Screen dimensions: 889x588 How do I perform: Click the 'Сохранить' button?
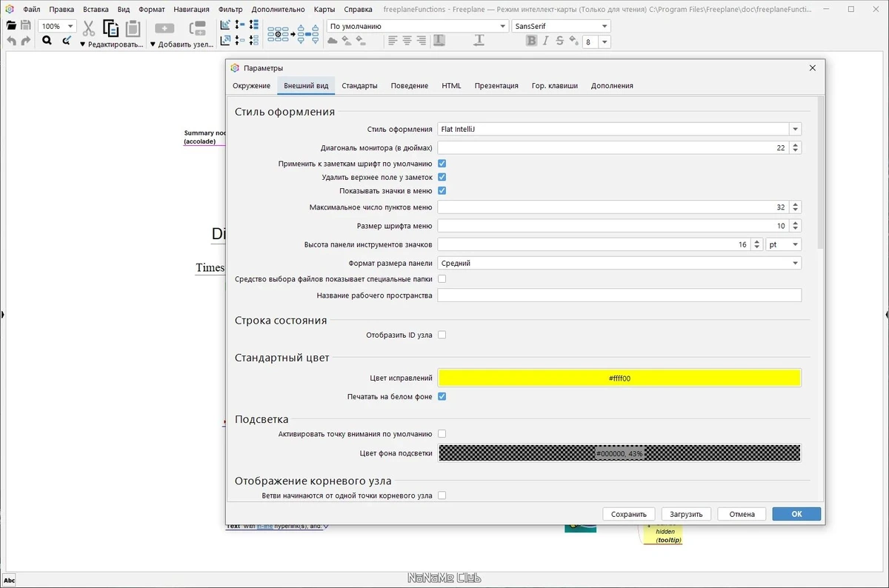pyautogui.click(x=629, y=514)
